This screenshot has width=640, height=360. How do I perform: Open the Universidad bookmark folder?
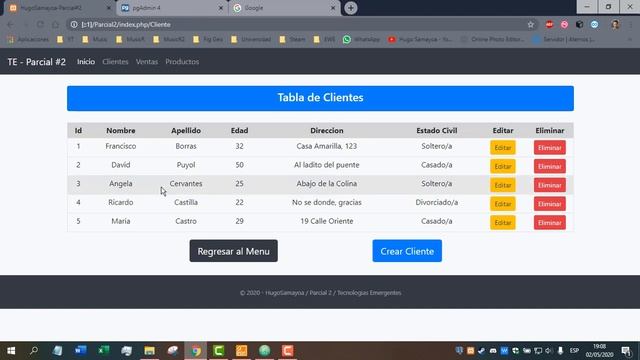(251, 39)
